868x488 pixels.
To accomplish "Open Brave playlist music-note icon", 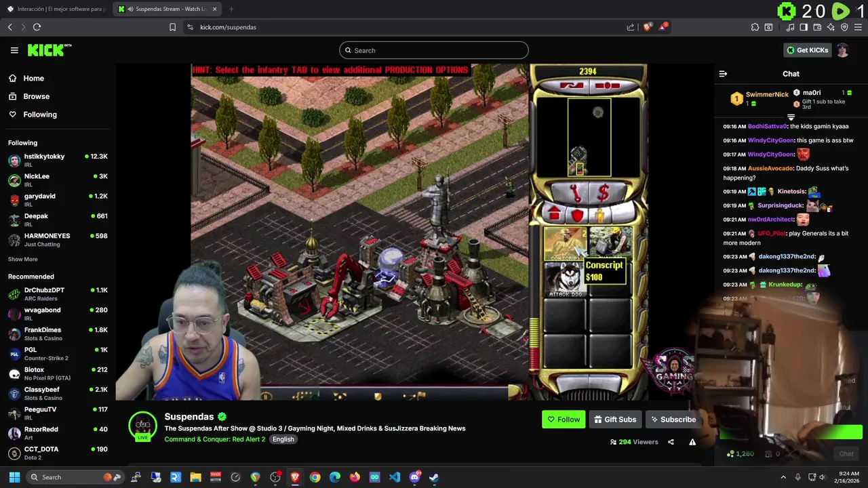I will [x=791, y=27].
